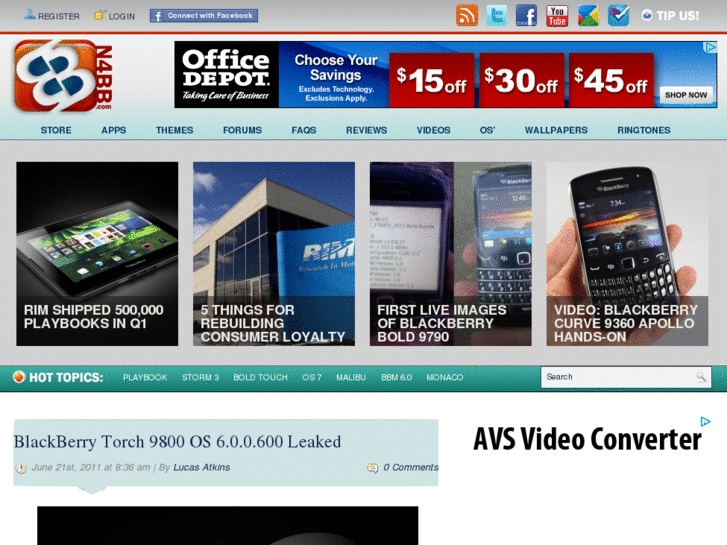727x545 pixels.
Task: Select Bold Touch hot topic
Action: point(261,378)
